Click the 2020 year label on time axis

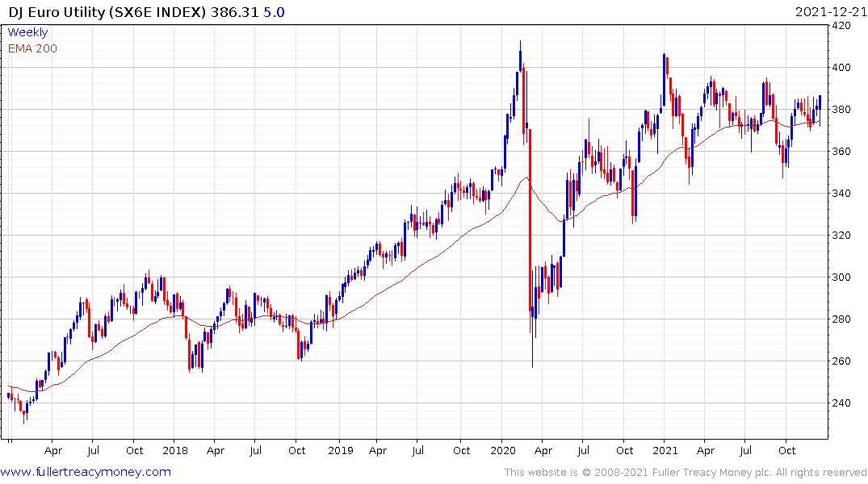[503, 451]
